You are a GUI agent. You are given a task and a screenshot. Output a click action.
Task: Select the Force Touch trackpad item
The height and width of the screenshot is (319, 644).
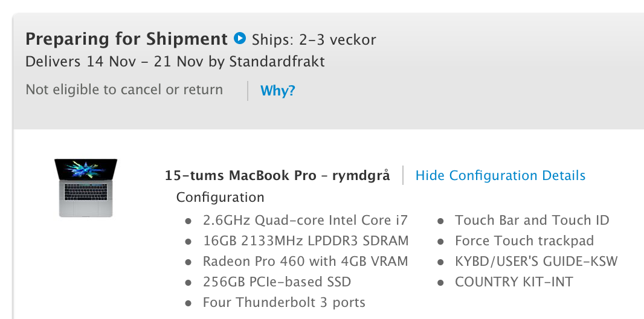(x=524, y=240)
